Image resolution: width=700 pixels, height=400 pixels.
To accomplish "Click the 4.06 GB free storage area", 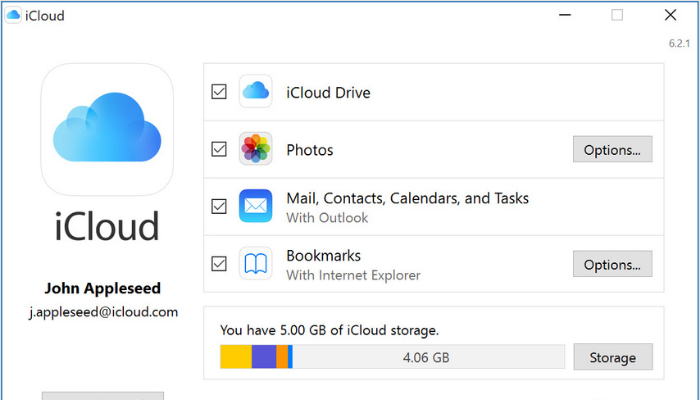I will [428, 357].
